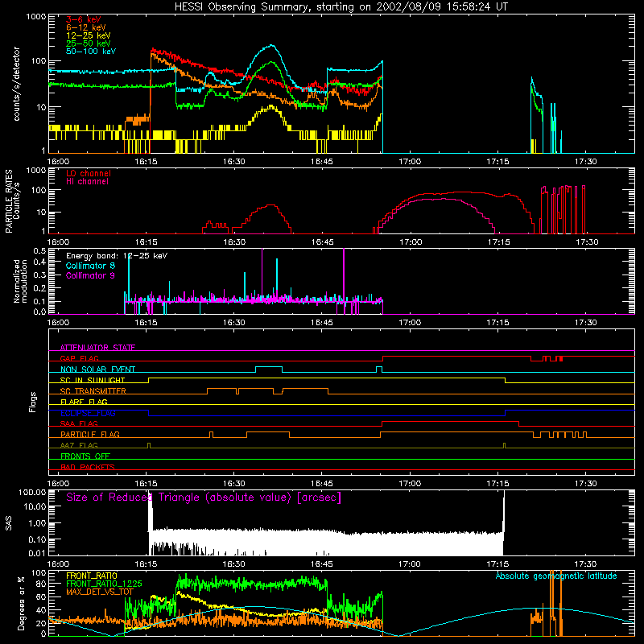Click the tall magenta Collimator 9 spike near 16:49
The height and width of the screenshot is (644, 644).
tap(344, 275)
